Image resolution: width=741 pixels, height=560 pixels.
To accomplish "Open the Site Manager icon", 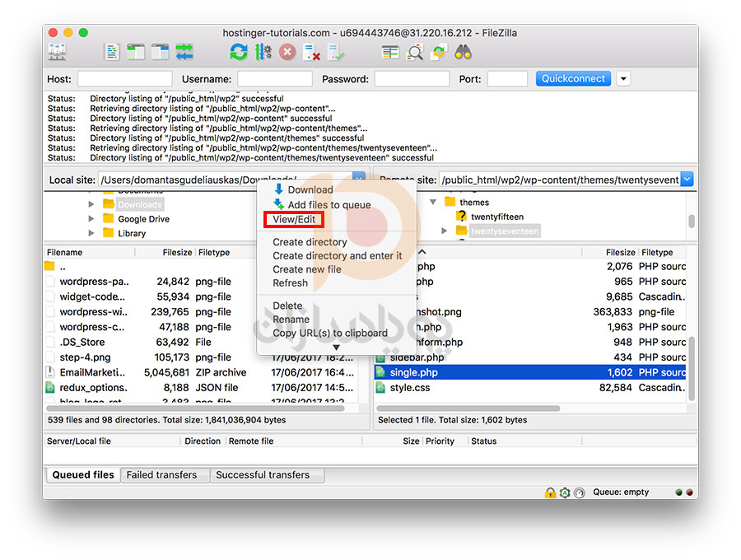I will coord(58,52).
